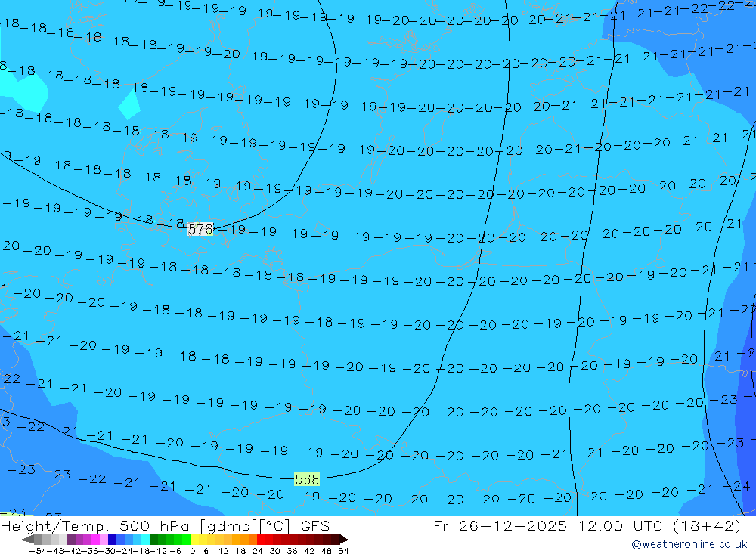Pick the dark blue swatch at -30

pos(113,540)
